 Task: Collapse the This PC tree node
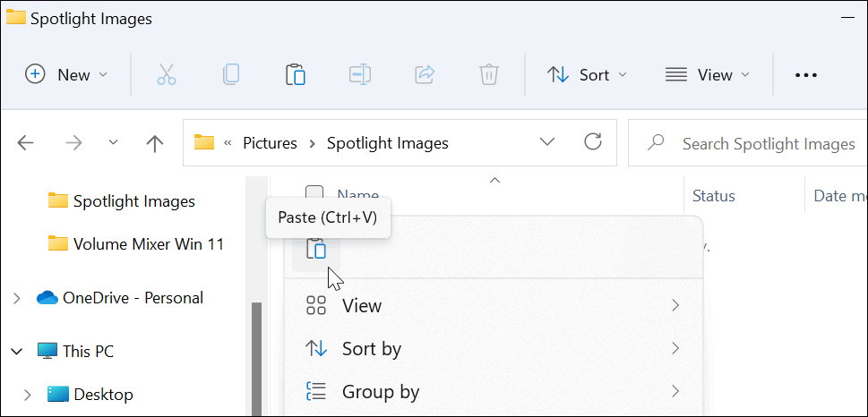point(16,352)
